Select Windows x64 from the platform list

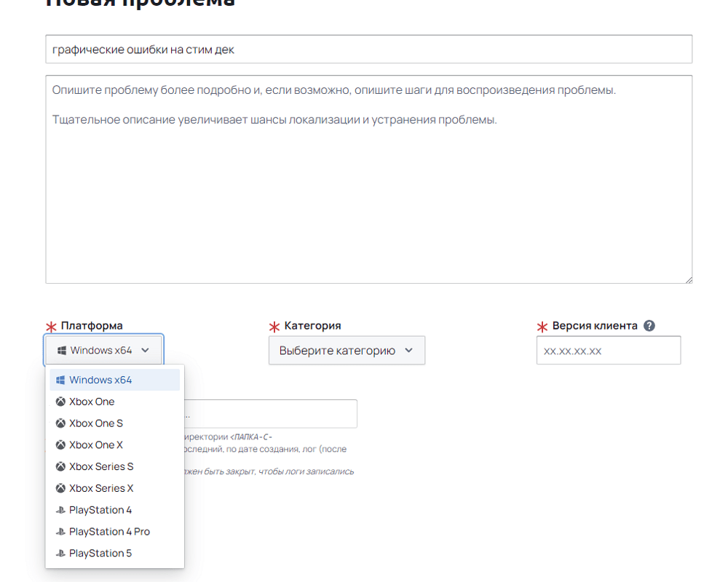(x=100, y=380)
